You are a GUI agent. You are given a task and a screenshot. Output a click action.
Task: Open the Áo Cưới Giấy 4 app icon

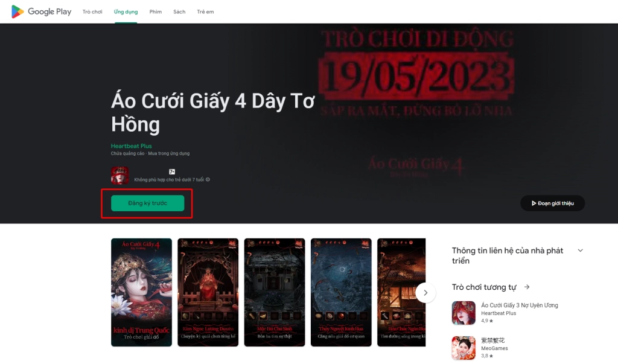(120, 176)
